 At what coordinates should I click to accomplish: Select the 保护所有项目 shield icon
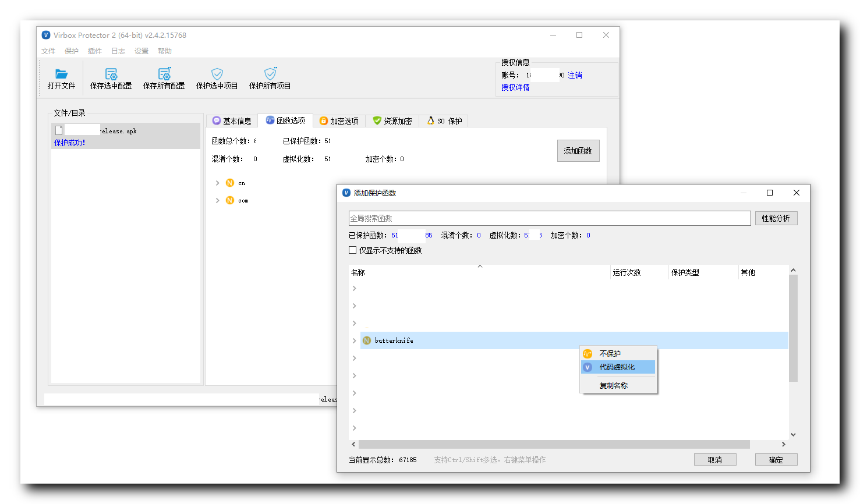[269, 74]
